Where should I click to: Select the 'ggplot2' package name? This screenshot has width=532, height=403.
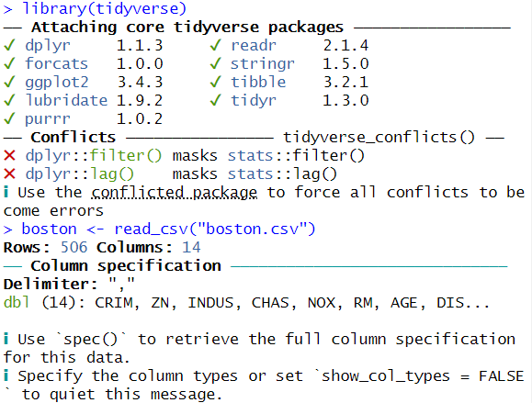57,83
